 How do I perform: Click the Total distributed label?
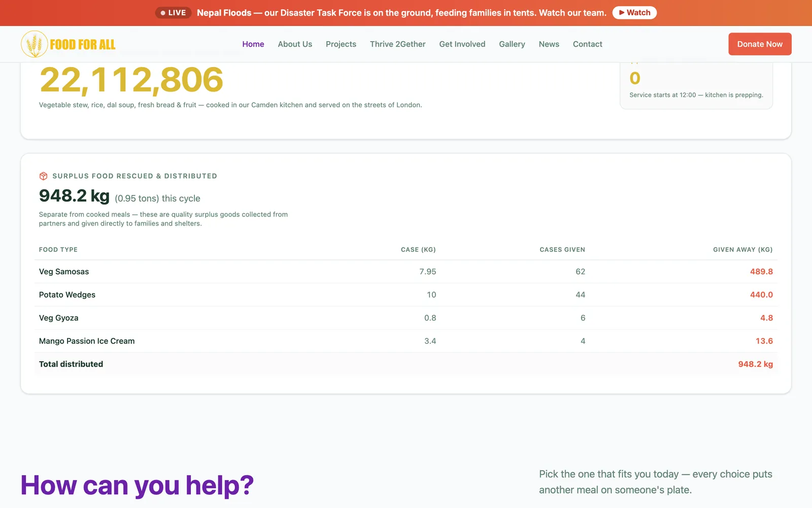pos(71,364)
